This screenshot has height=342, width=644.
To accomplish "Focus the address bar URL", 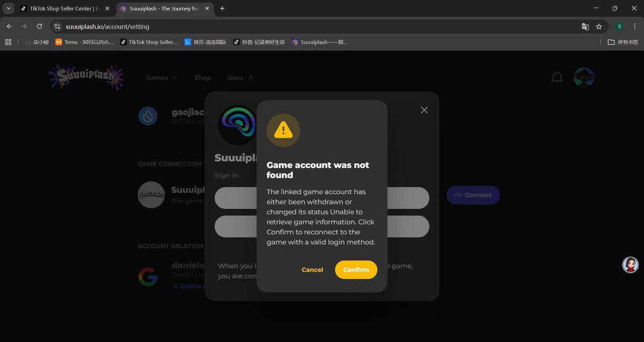I will point(107,26).
